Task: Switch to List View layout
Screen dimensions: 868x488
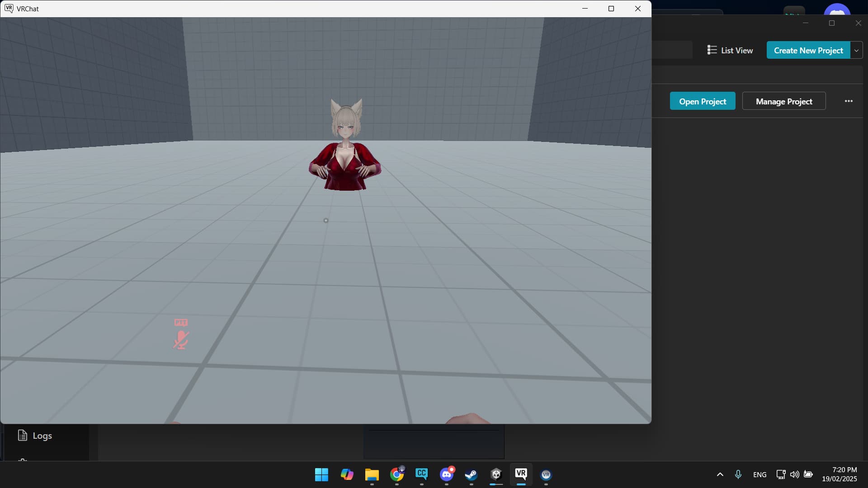Action: (x=730, y=50)
